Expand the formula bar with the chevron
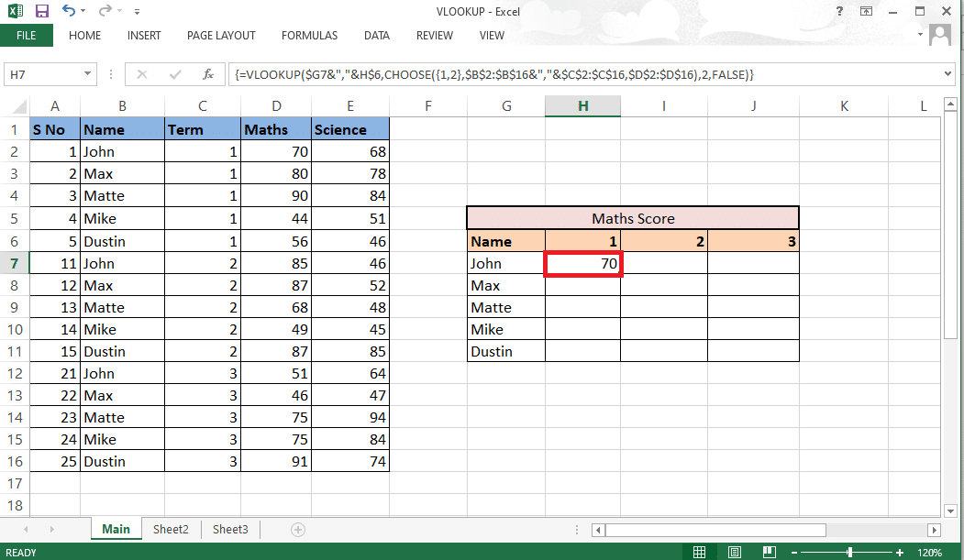 [x=947, y=74]
